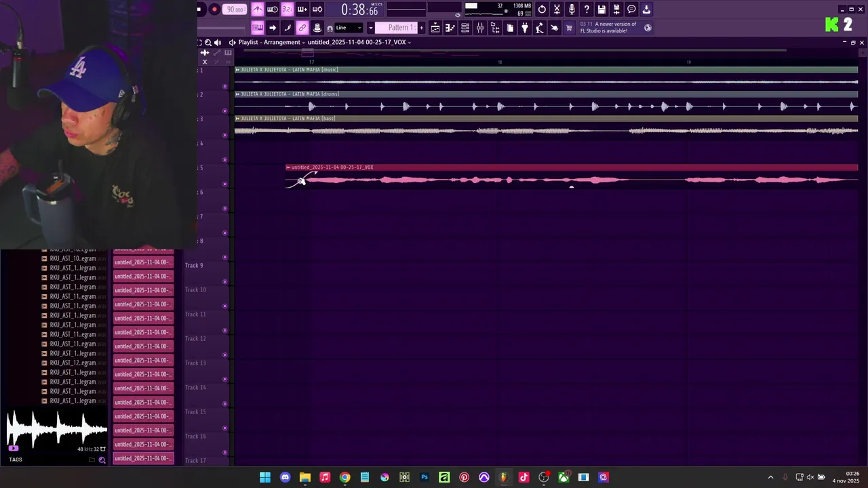The height and width of the screenshot is (488, 868).
Task: Select the Pattern 1 name field
Action: click(396, 28)
